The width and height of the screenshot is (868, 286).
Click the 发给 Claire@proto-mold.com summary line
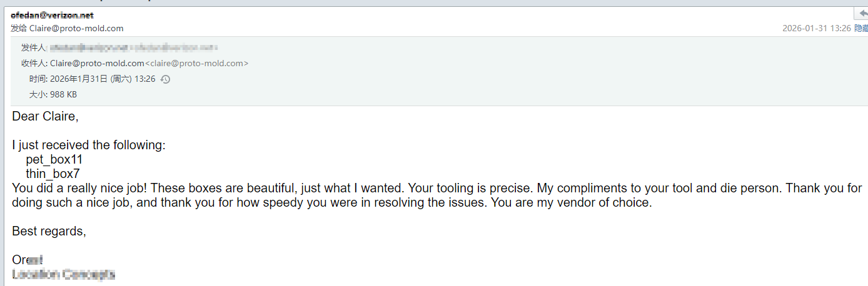[67, 28]
